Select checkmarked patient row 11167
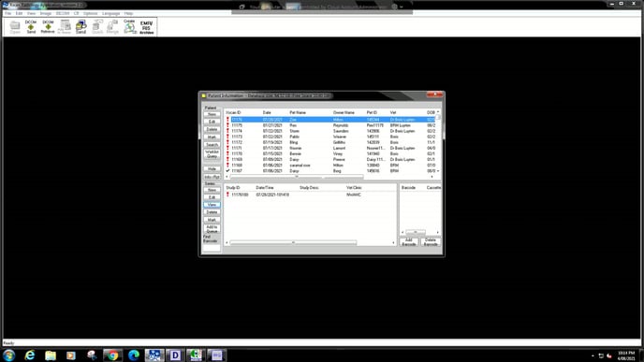644x362 pixels. pos(329,171)
